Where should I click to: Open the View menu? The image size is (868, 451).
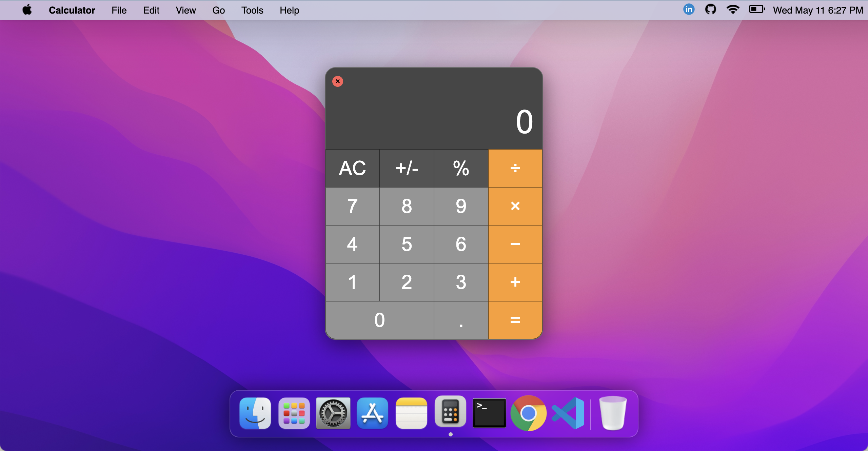point(186,10)
